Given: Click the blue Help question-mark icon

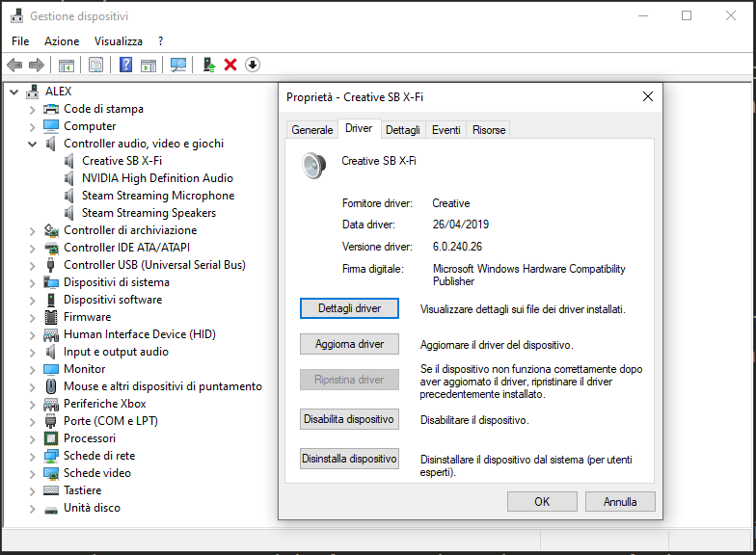Looking at the screenshot, I should [125, 65].
